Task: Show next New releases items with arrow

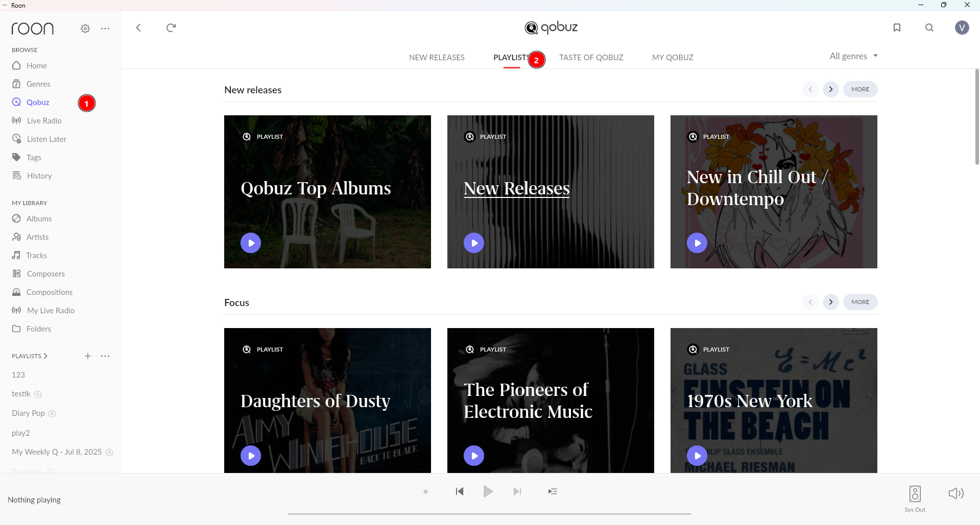Action: pyautogui.click(x=831, y=89)
